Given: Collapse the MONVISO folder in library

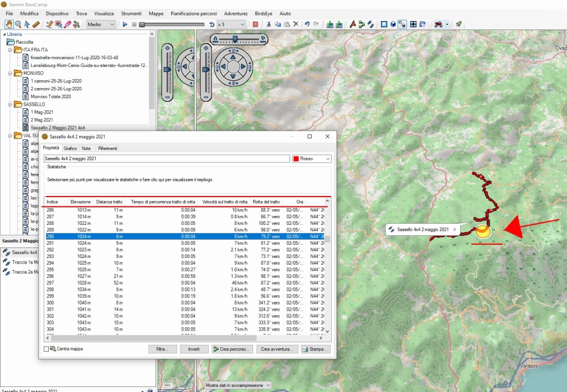Looking at the screenshot, I should click(11, 73).
